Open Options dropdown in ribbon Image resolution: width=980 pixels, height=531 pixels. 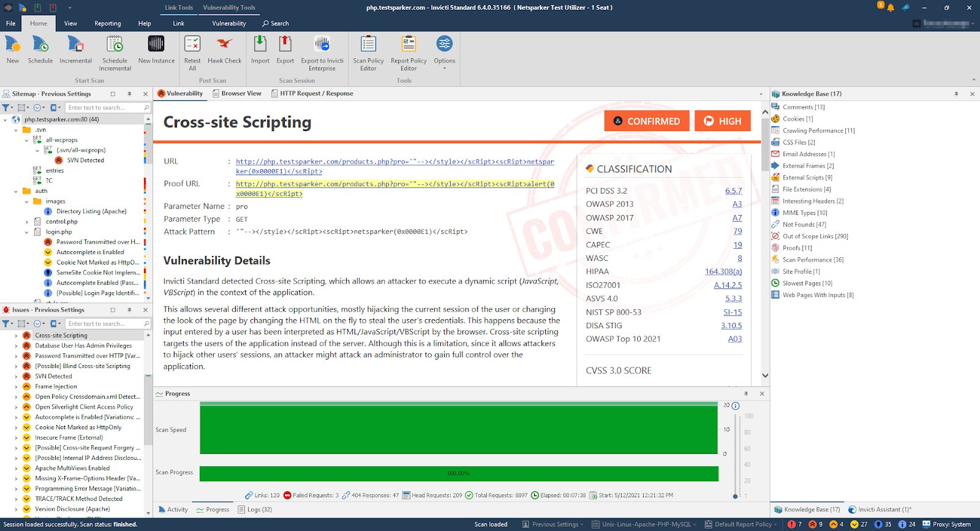pos(444,52)
